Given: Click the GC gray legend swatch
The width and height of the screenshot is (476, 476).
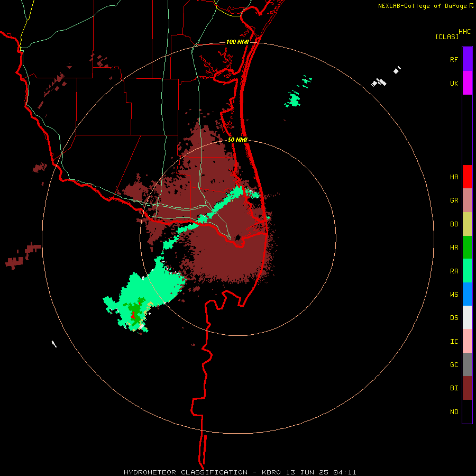Looking at the screenshot, I should 467,364.
